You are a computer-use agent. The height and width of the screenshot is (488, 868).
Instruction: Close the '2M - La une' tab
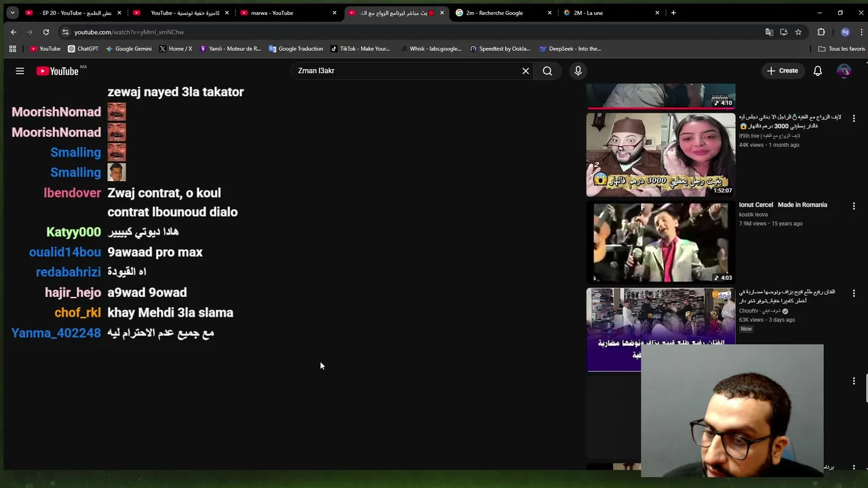coord(657,13)
